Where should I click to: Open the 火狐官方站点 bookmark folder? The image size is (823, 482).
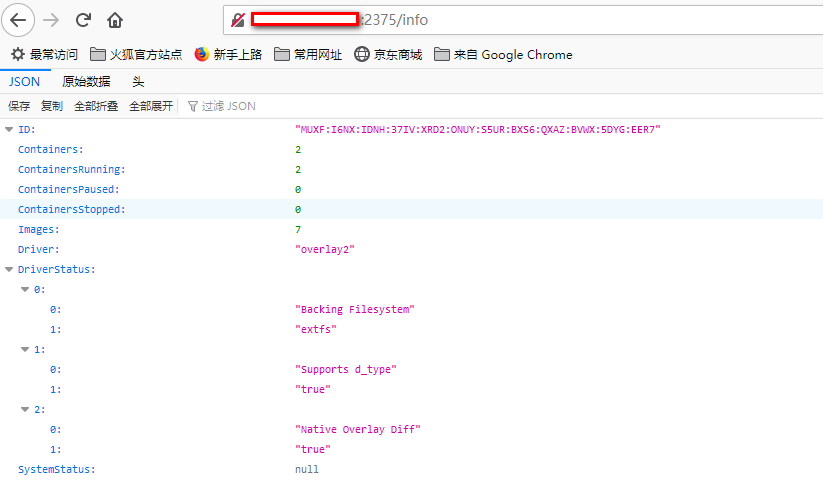pos(136,55)
